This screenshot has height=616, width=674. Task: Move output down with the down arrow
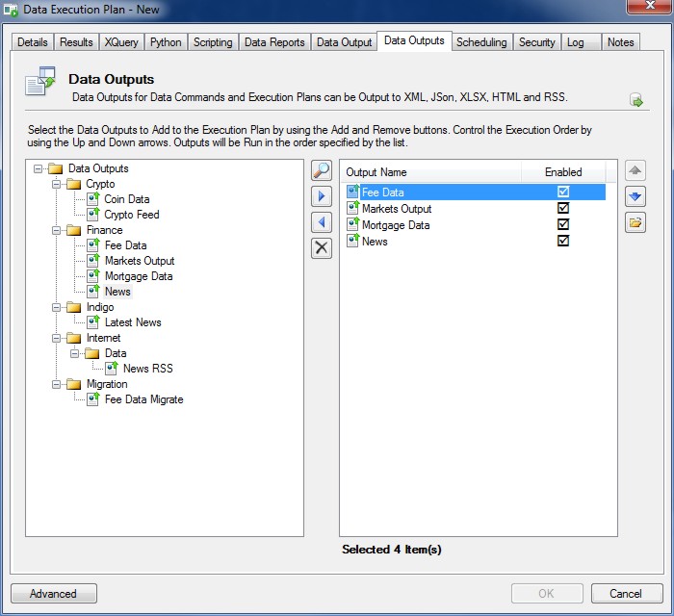(635, 197)
